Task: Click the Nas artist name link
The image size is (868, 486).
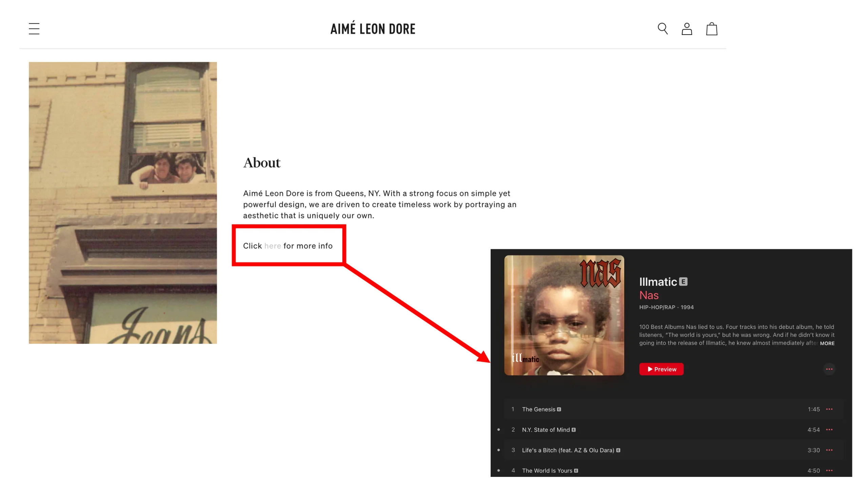Action: pyautogui.click(x=649, y=295)
